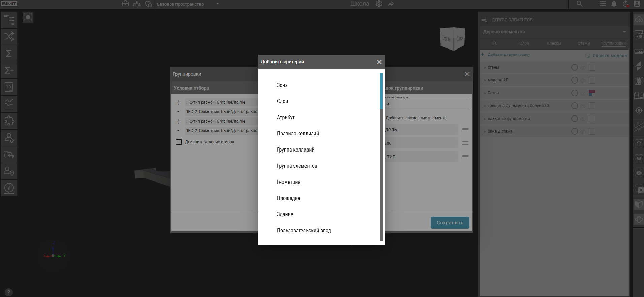644x297 pixels.
Task: Click Добавить условие отбора
Action: (x=209, y=142)
